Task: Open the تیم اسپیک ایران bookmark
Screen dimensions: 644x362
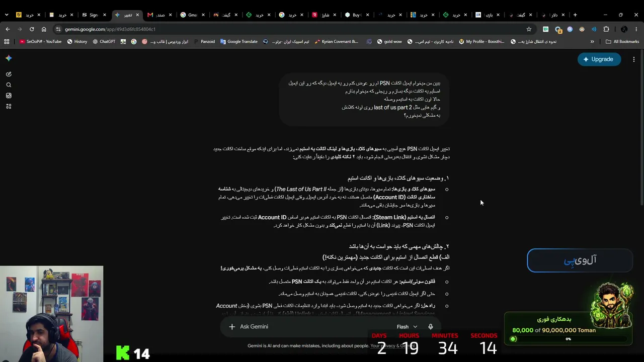Action: coord(286,42)
